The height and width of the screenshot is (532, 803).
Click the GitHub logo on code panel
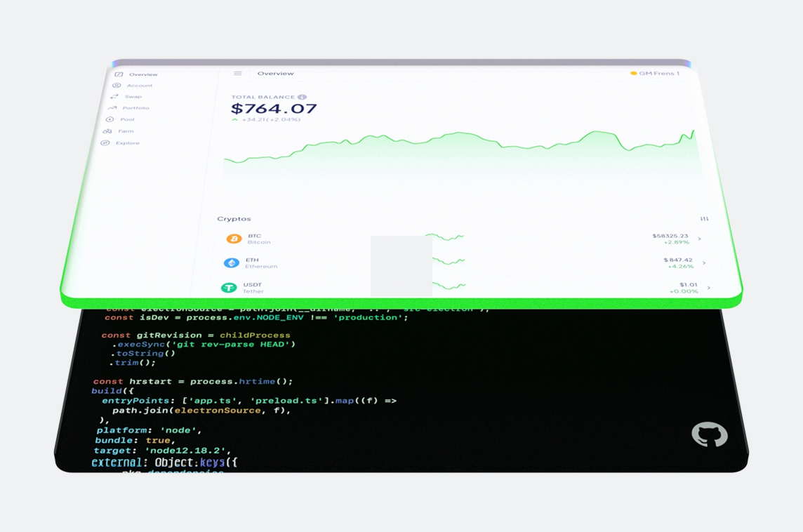709,434
